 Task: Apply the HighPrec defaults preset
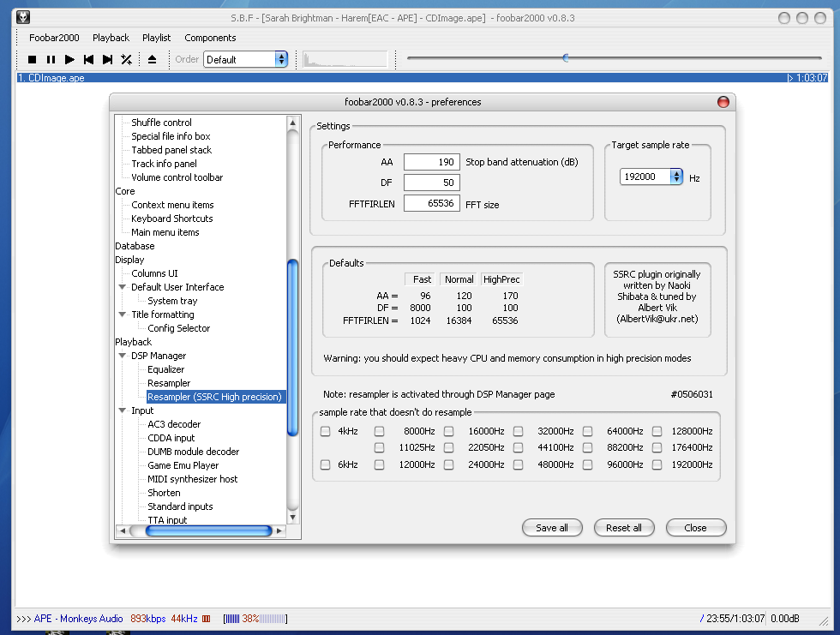[x=501, y=279]
